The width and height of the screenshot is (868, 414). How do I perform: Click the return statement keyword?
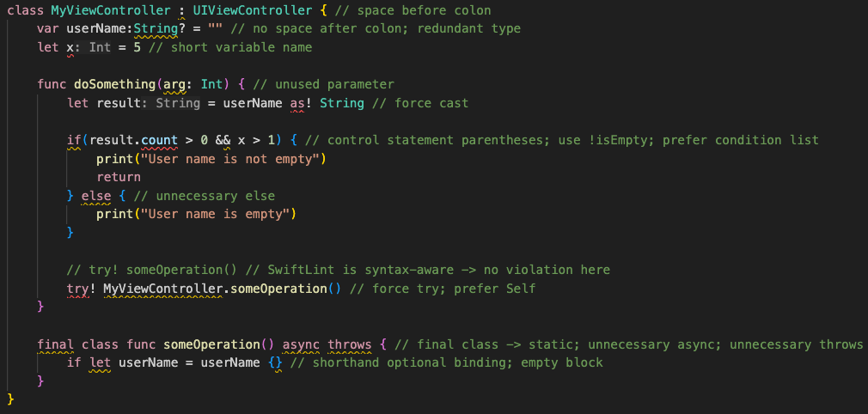click(118, 177)
